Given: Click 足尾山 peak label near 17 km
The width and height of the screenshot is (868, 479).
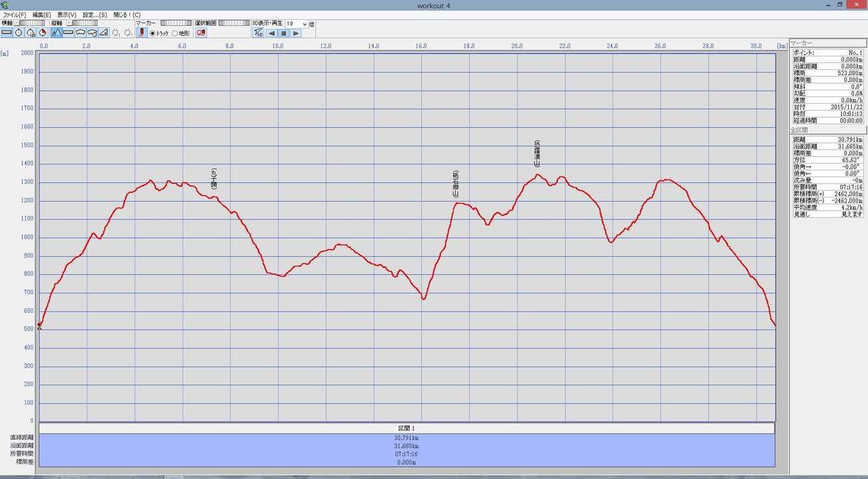Looking at the screenshot, I should (456, 184).
